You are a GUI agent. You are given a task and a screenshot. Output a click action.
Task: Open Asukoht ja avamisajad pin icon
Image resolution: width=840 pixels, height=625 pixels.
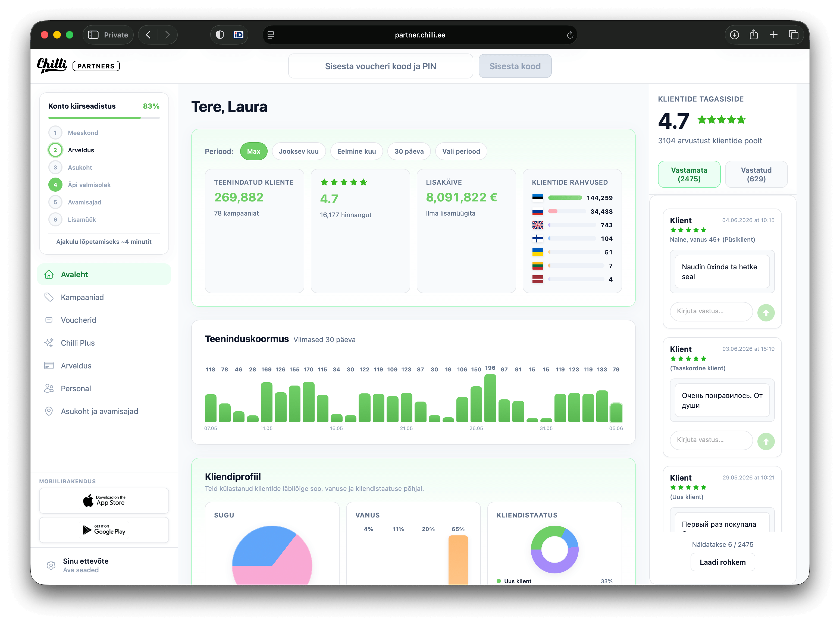click(49, 411)
